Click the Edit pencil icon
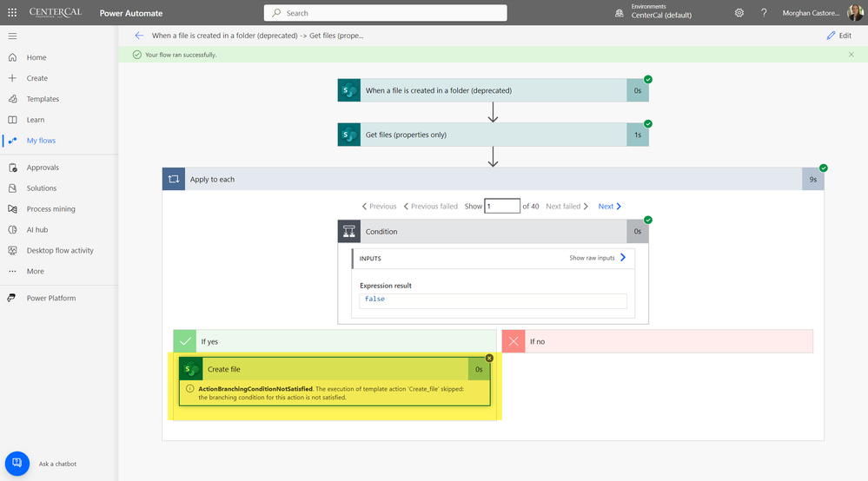Viewport: 868px width, 481px height. (831, 36)
